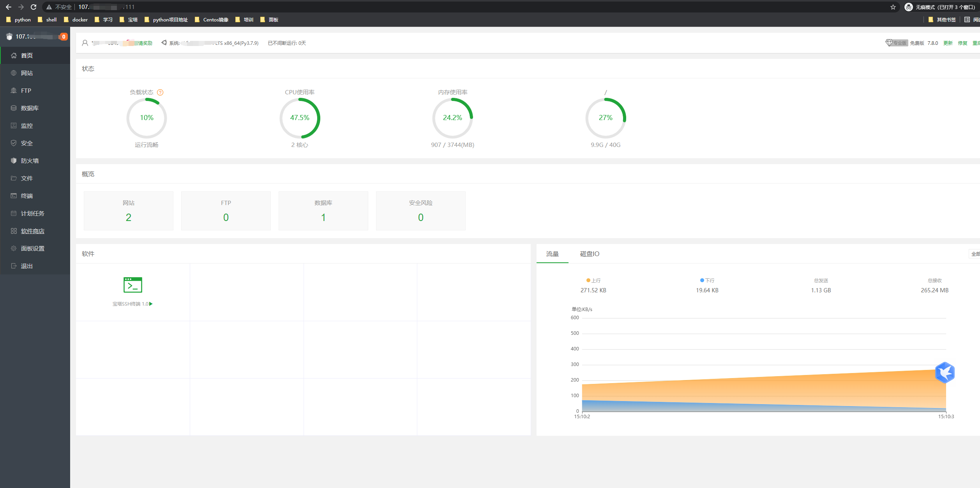Screen dimensions: 980x488
Task: Click the CPU使用率 47.5% gauge
Action: click(x=300, y=118)
